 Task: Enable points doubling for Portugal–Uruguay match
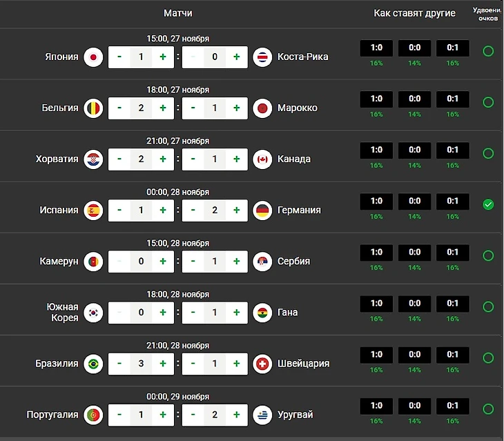[488, 409]
